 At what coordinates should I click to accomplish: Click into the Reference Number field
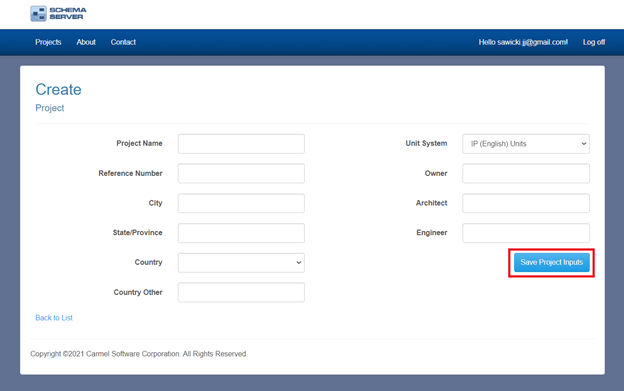pos(241,173)
